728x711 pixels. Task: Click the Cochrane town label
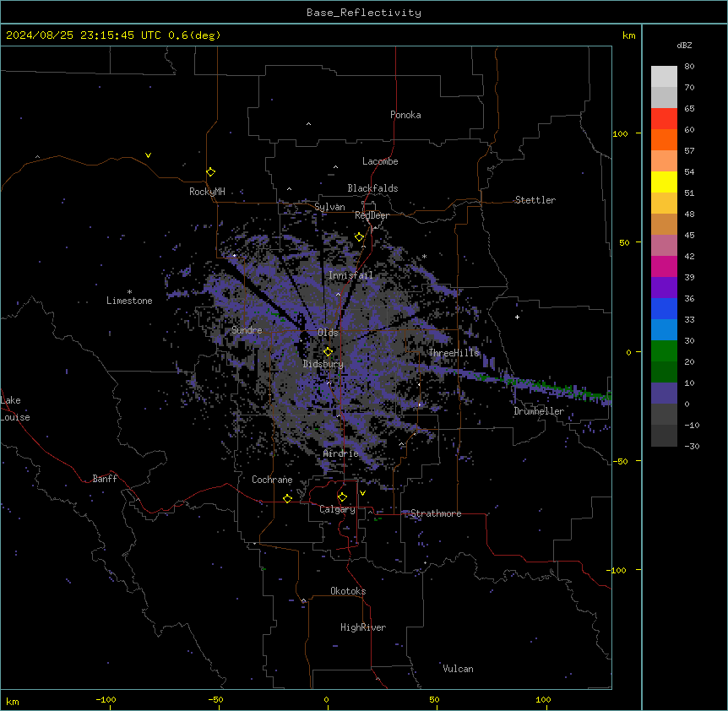coord(272,480)
